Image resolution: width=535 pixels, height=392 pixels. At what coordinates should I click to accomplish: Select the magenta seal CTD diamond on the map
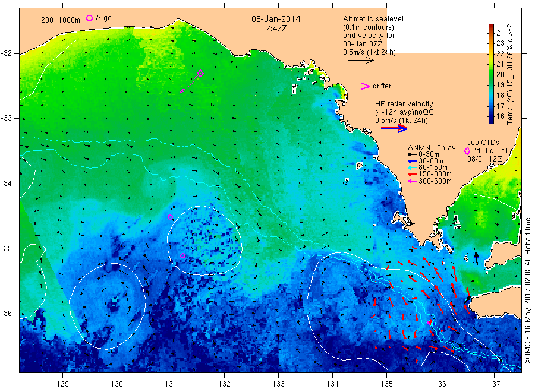tap(200, 73)
